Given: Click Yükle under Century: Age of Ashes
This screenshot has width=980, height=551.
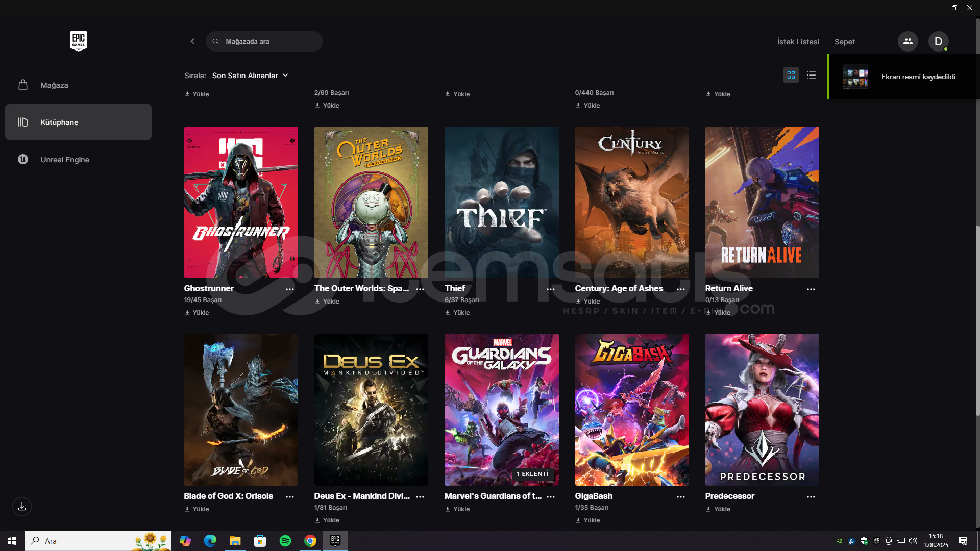Looking at the screenshot, I should pyautogui.click(x=587, y=302).
